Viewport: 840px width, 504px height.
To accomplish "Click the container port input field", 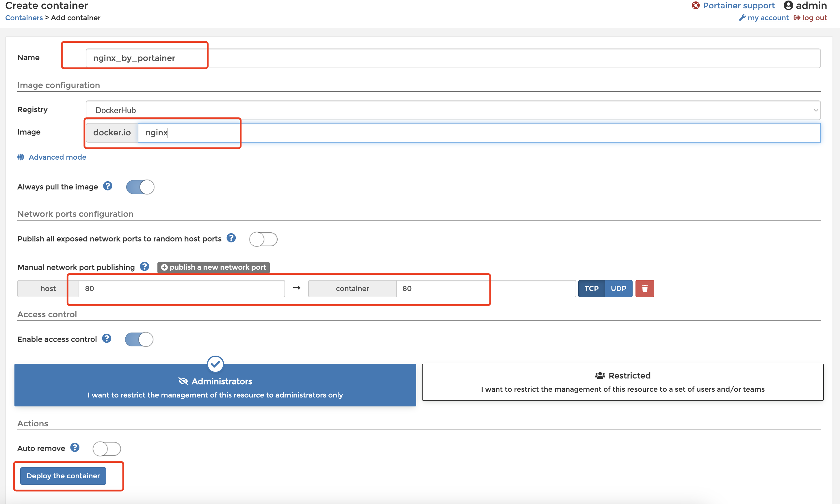I will pyautogui.click(x=486, y=289).
